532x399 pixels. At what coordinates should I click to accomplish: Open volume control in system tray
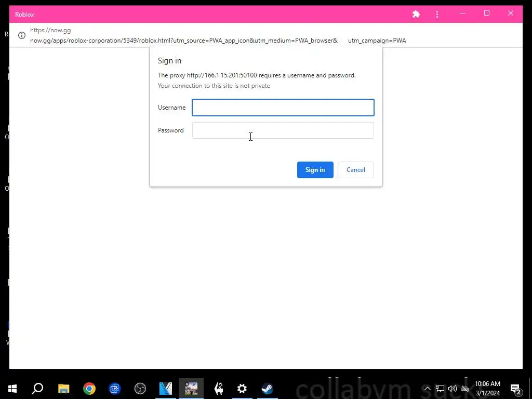tap(453, 389)
